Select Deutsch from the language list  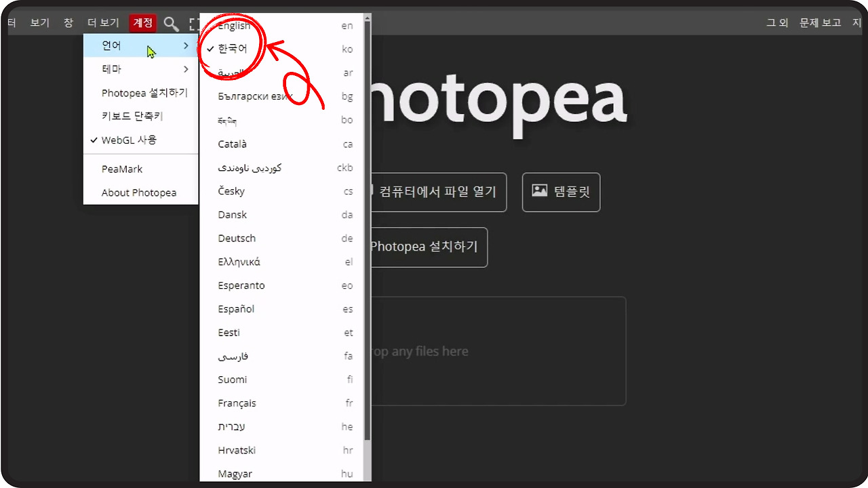tap(237, 238)
